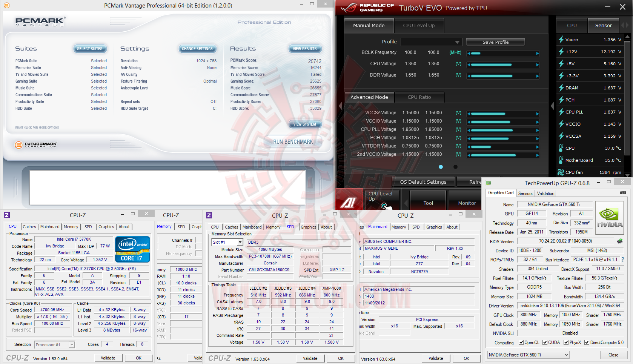The height and width of the screenshot is (364, 633).
Task: Switch to the CPU Level Up tab in TurboV
Action: click(x=419, y=26)
